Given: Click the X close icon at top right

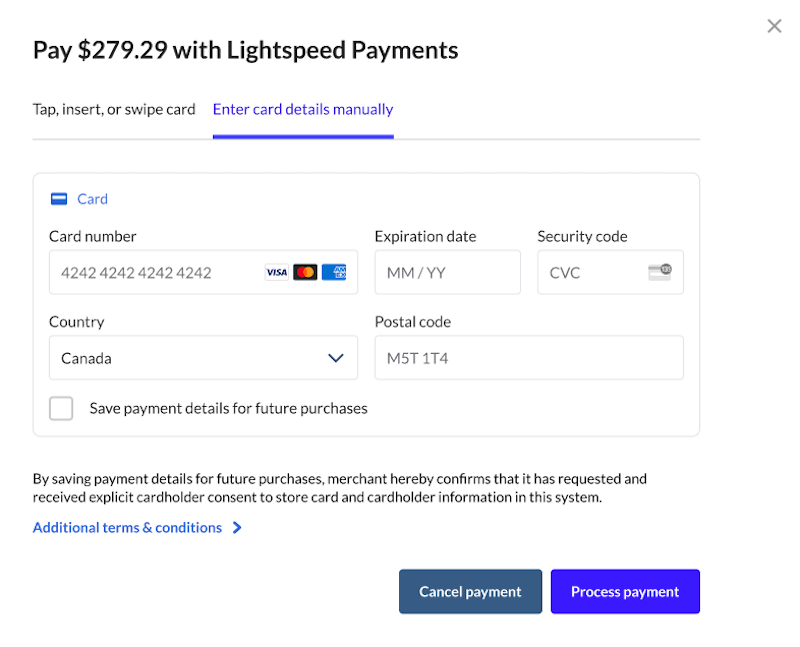Looking at the screenshot, I should point(774,26).
